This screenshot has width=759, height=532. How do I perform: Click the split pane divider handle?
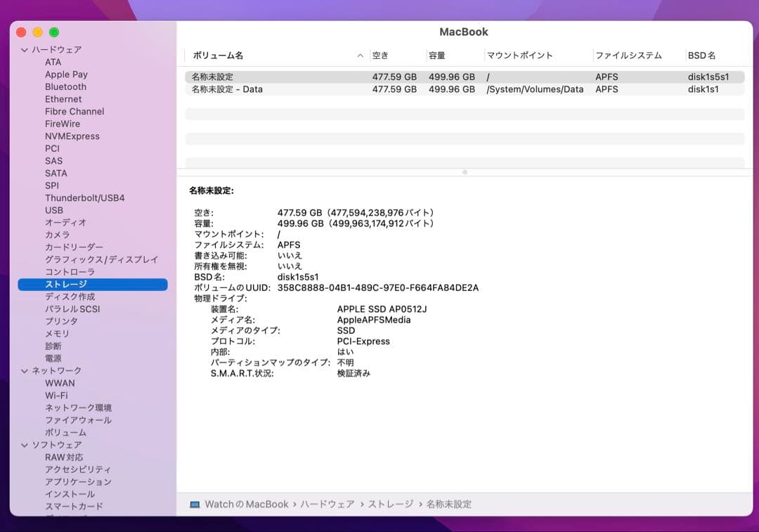click(465, 172)
